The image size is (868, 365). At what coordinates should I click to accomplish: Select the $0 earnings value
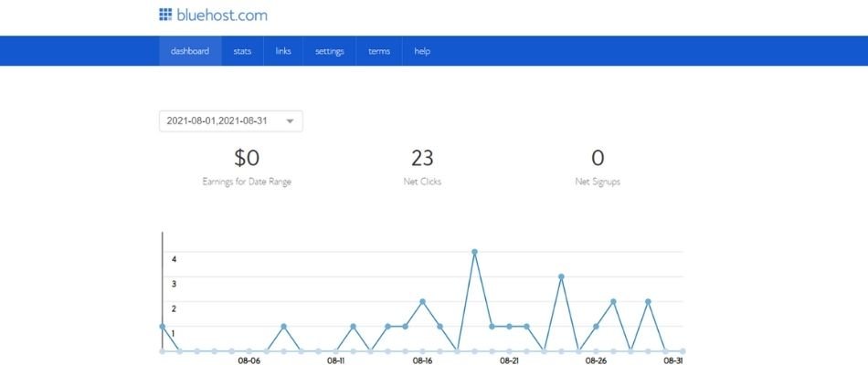[247, 158]
